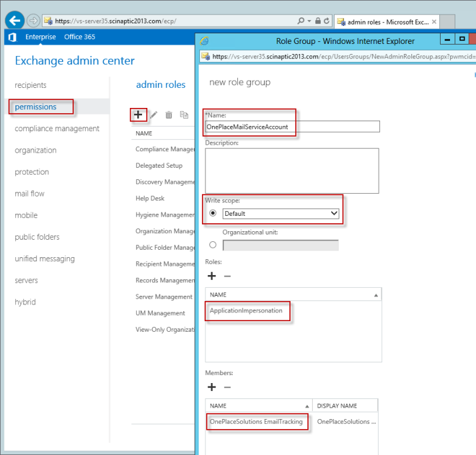Select the ApplicationImpersonation role row
Viewport: 476px width, 455px height.
point(293,310)
